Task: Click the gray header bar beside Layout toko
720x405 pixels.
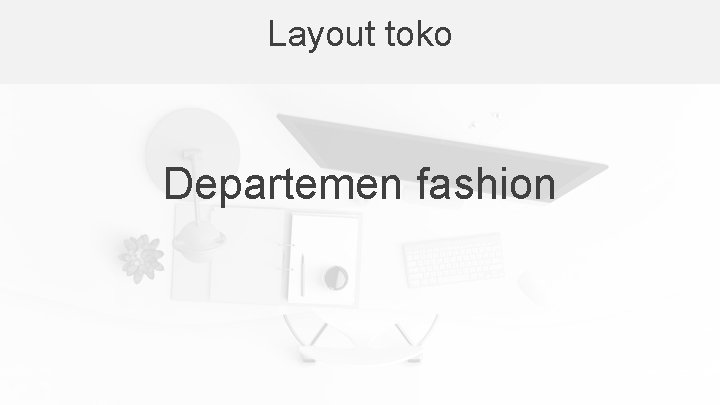Action: point(585,41)
